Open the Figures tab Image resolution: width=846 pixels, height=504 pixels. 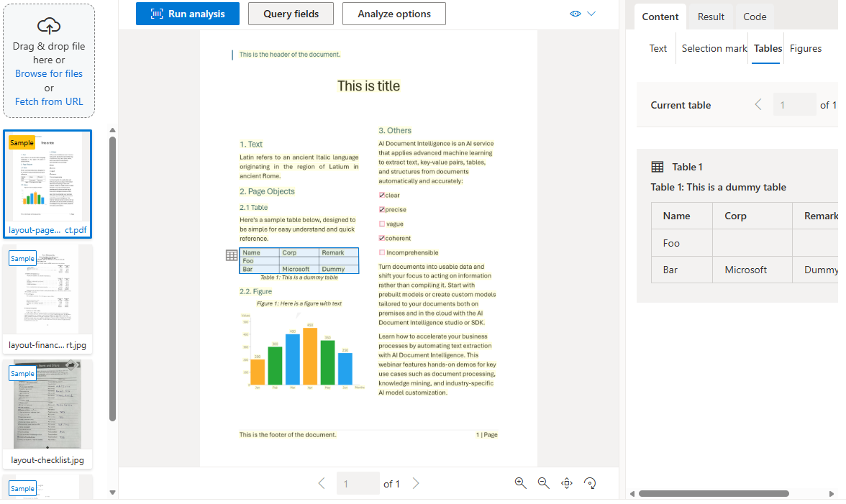coord(805,48)
